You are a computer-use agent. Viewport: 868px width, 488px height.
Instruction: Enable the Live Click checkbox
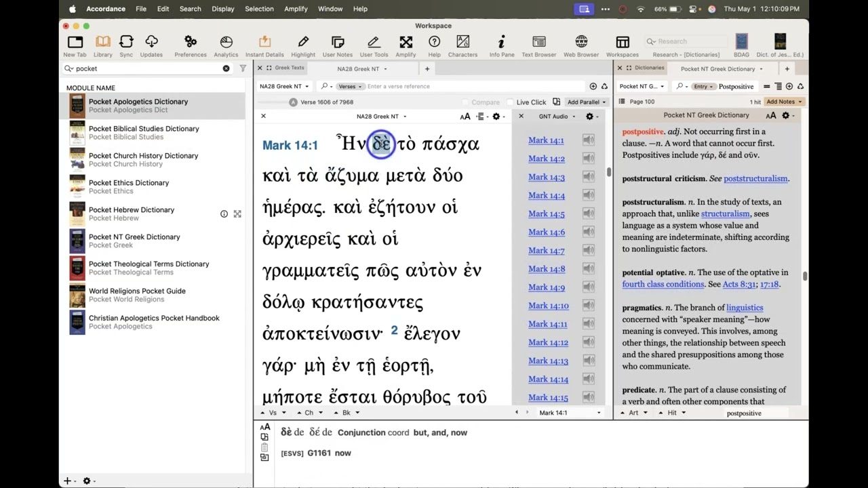(510, 102)
